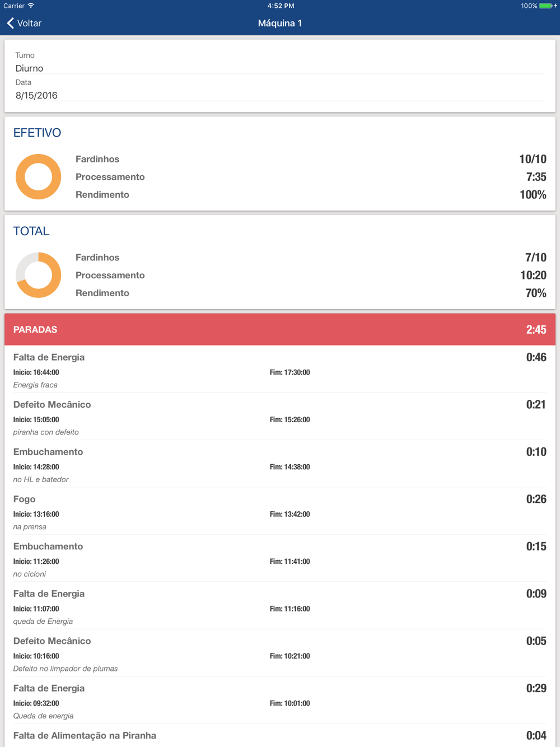
Task: Select Embuchamento no HL e batedor entry
Action: click(280, 464)
